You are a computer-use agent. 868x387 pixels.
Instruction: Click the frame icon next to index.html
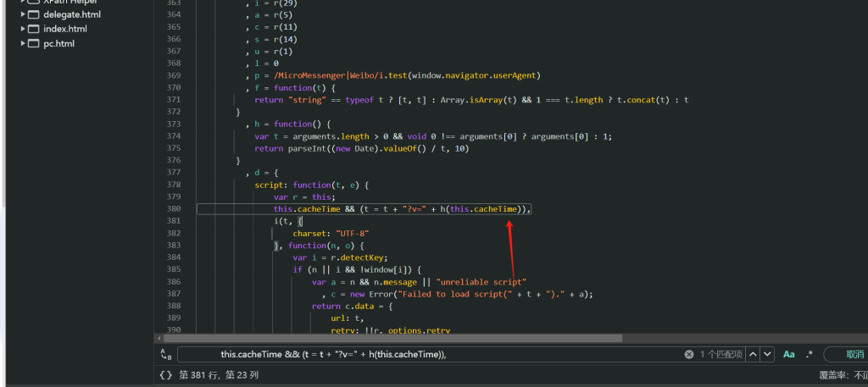pos(33,29)
